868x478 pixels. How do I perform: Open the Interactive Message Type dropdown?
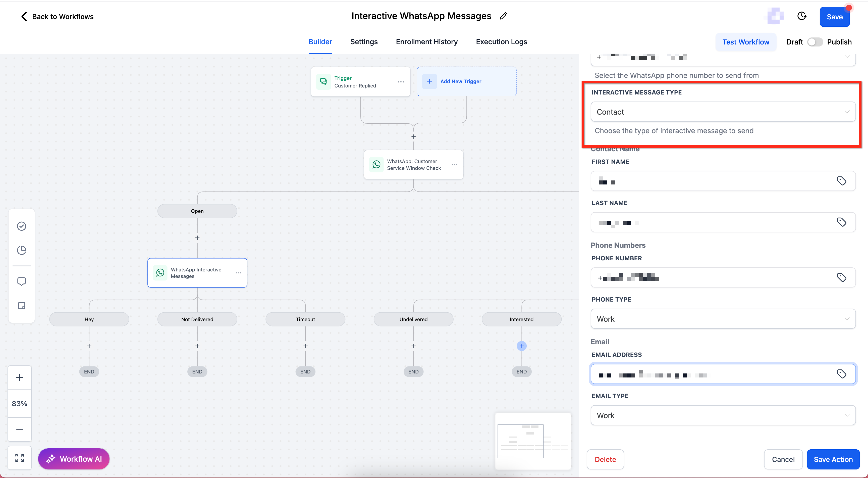723,112
